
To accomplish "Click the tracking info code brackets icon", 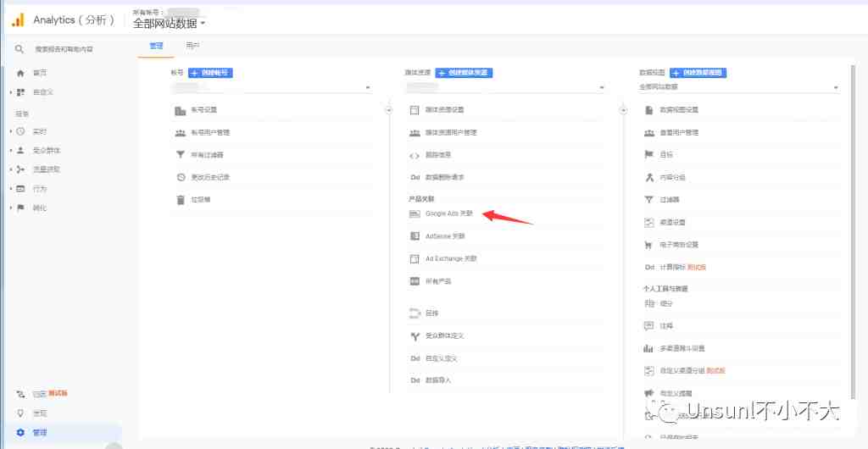I will (415, 155).
